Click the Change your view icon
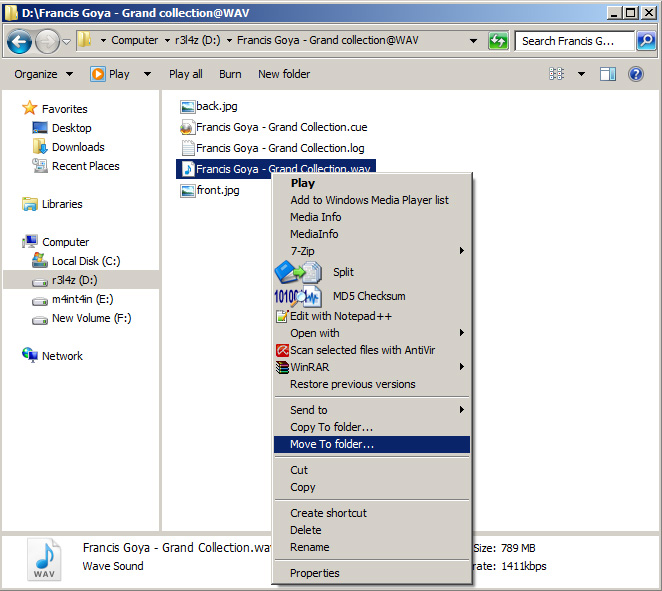 (x=556, y=74)
